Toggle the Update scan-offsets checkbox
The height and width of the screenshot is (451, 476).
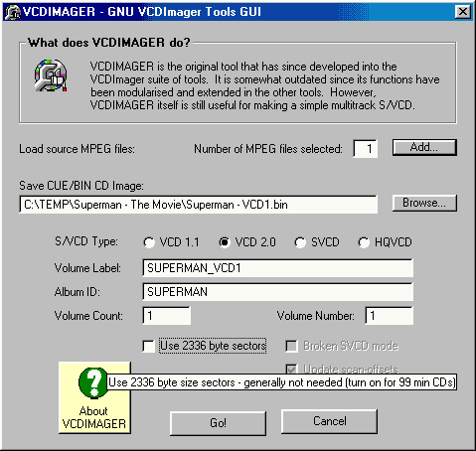pyautogui.click(x=291, y=369)
